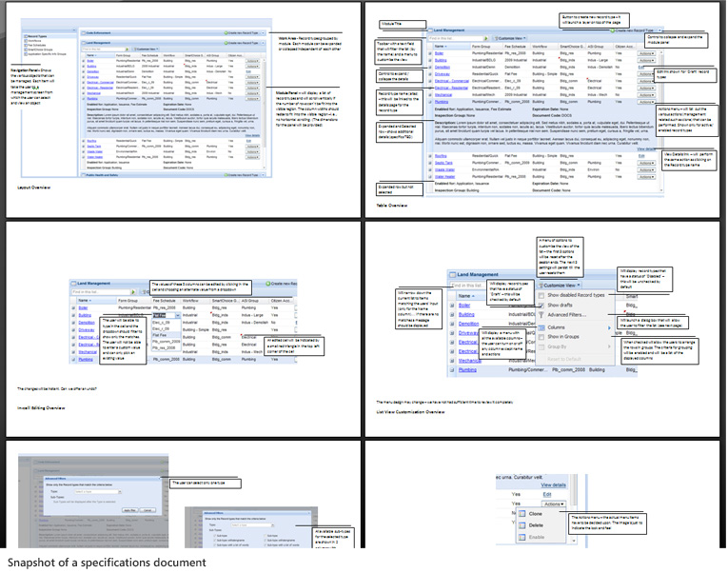The image size is (728, 573).
Task: Expand Demolition row on List View Customization page
Action: [x=452, y=324]
